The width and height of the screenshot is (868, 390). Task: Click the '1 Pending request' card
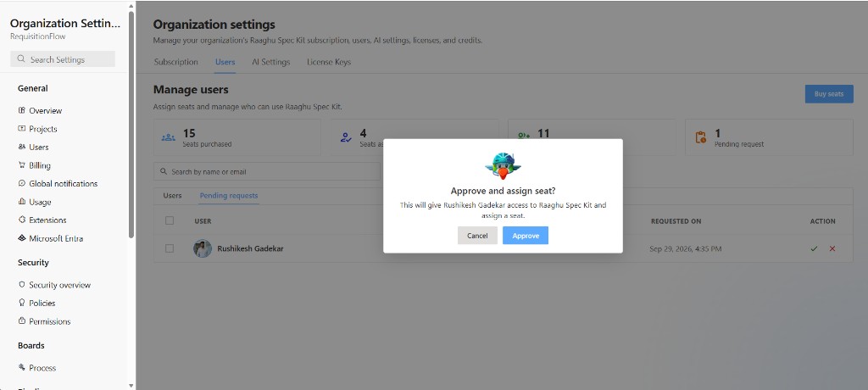[769, 137]
